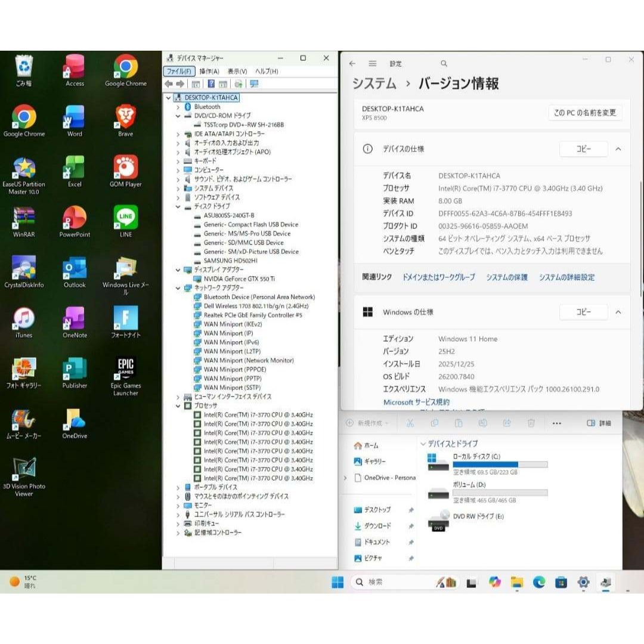Open the システムの詳細設定 link
This screenshot has height=644, width=644.
(566, 277)
